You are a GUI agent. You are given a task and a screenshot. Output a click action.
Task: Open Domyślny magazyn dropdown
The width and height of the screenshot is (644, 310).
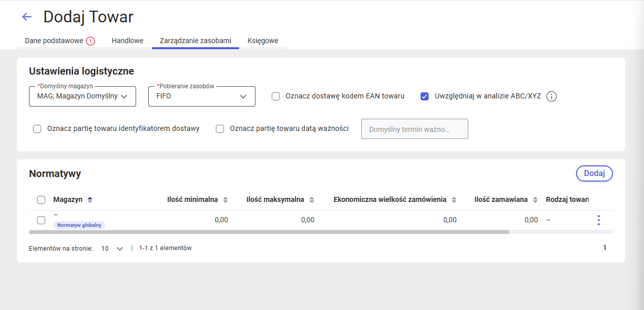click(83, 96)
